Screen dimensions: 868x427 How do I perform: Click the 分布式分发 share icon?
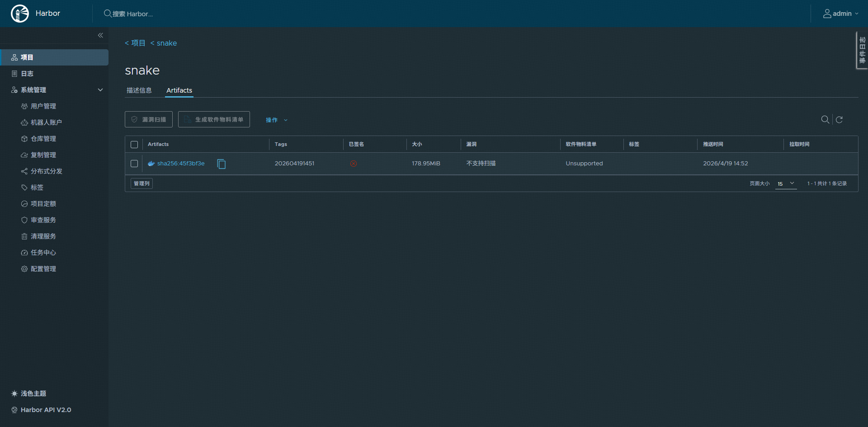pyautogui.click(x=24, y=171)
